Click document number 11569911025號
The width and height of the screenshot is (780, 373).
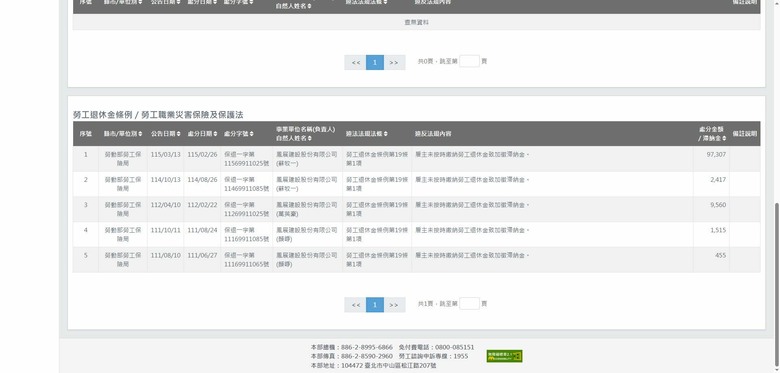pos(247,164)
